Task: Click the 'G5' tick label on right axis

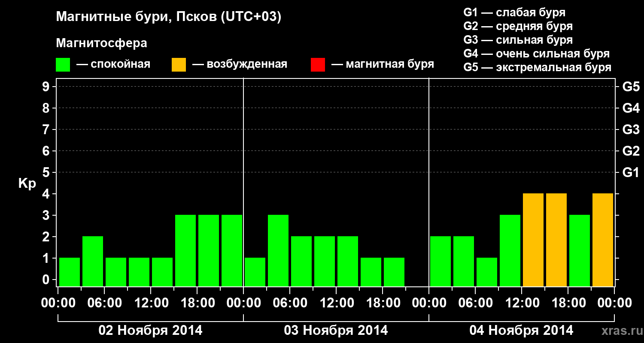Action: coord(631,87)
